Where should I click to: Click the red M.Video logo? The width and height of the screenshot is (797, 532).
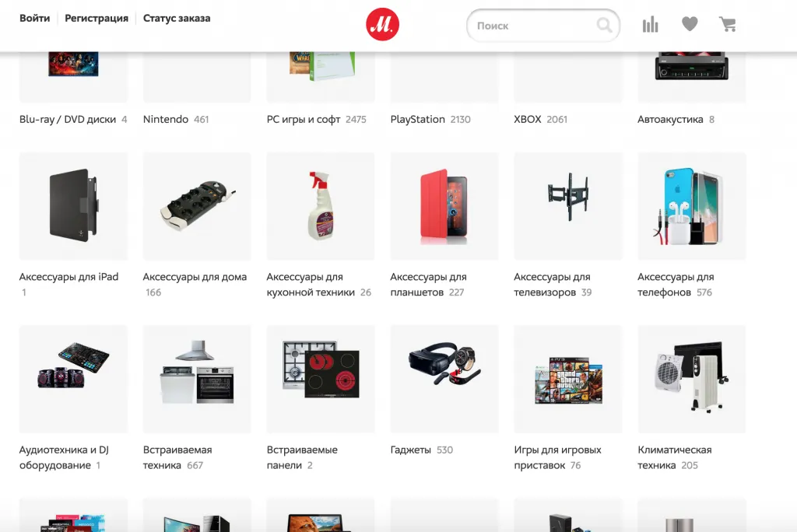[x=382, y=26]
